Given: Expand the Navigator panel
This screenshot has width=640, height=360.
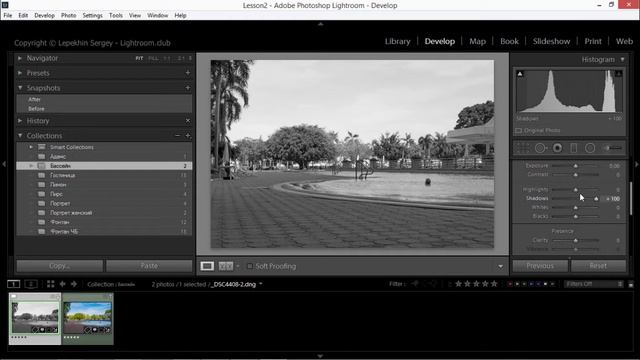Looking at the screenshot, I should pos(20,58).
